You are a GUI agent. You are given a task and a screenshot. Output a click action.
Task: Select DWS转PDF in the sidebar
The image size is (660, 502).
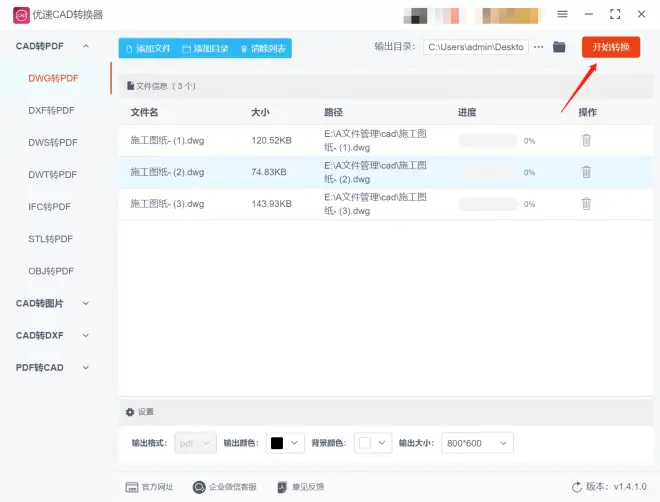[53, 143]
